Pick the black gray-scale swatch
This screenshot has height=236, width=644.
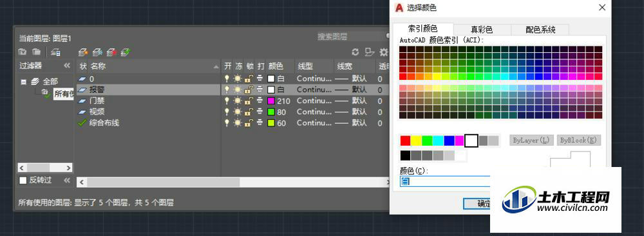pyautogui.click(x=405, y=156)
